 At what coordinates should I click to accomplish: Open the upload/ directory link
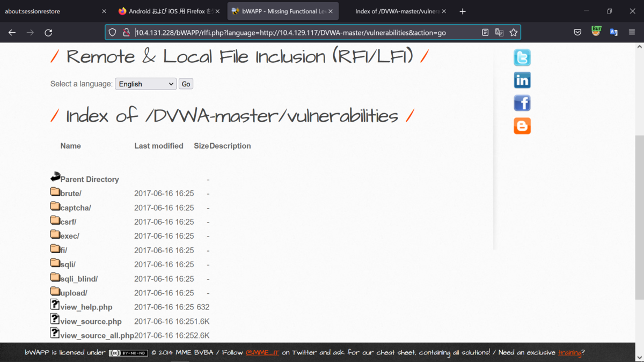pos(74,293)
